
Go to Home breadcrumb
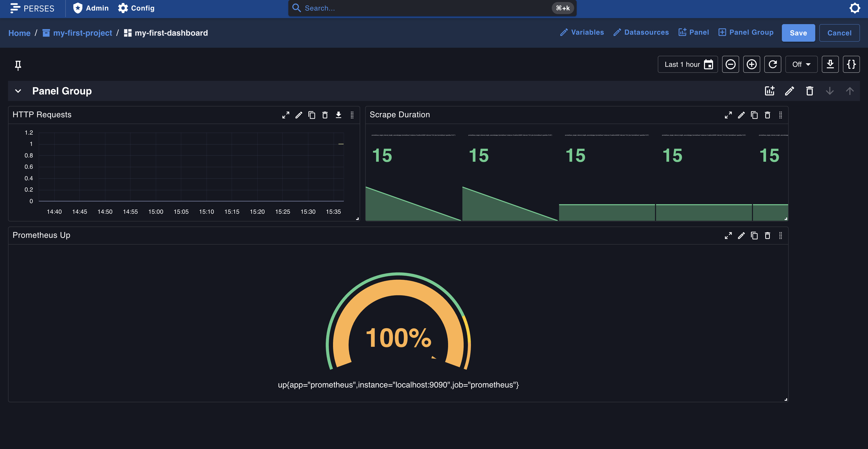click(x=19, y=33)
